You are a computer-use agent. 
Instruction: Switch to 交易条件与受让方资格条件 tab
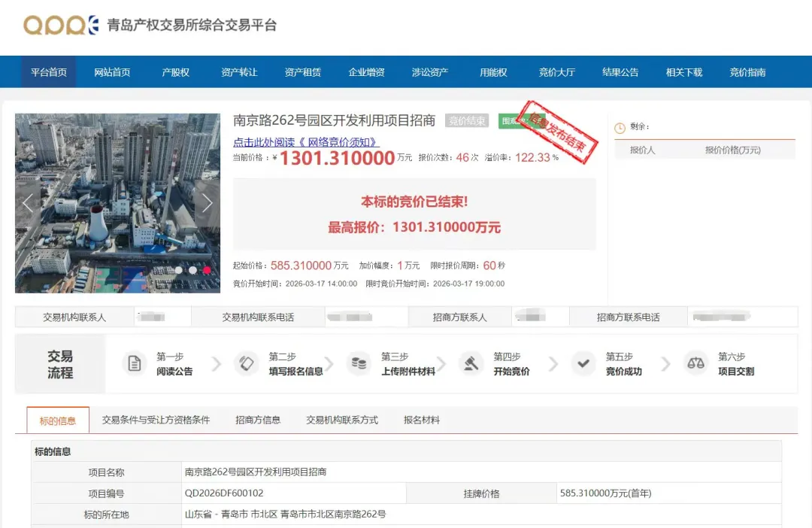coord(156,420)
